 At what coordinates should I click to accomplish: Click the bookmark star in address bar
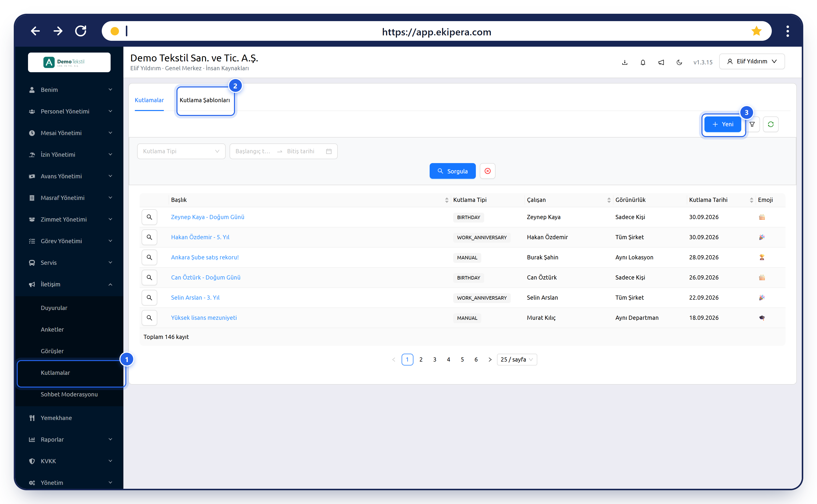click(x=756, y=31)
